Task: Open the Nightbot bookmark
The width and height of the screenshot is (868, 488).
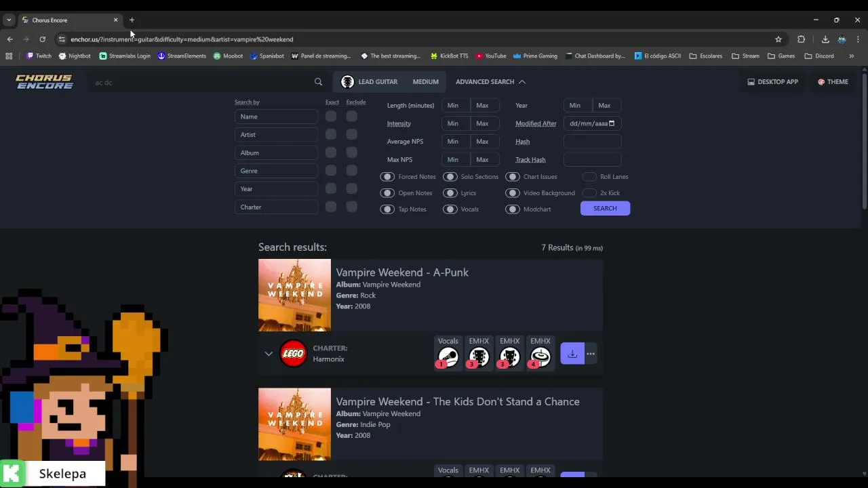Action: click(74, 56)
